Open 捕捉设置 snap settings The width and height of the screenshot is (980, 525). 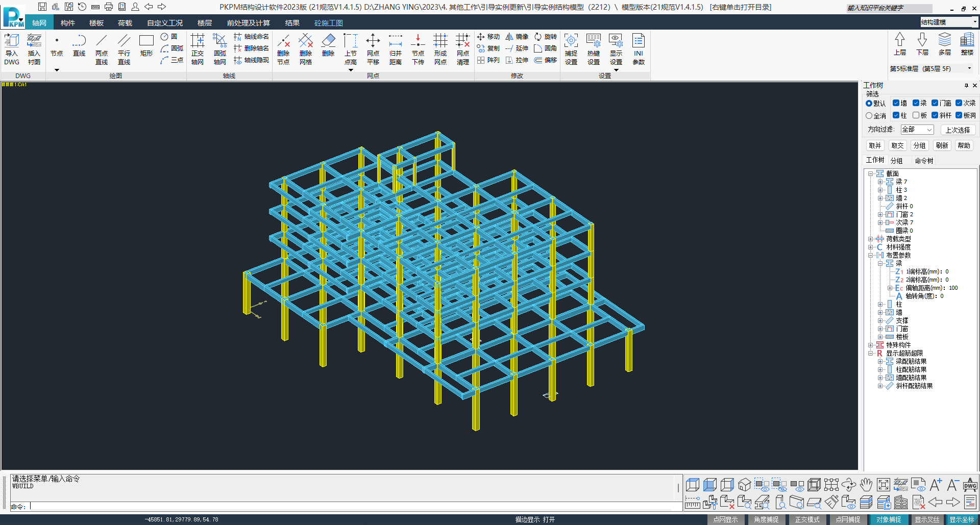(571, 49)
